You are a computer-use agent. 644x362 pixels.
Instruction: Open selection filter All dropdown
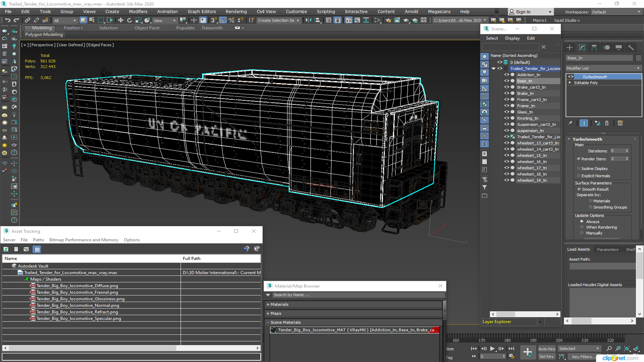pyautogui.click(x=65, y=20)
